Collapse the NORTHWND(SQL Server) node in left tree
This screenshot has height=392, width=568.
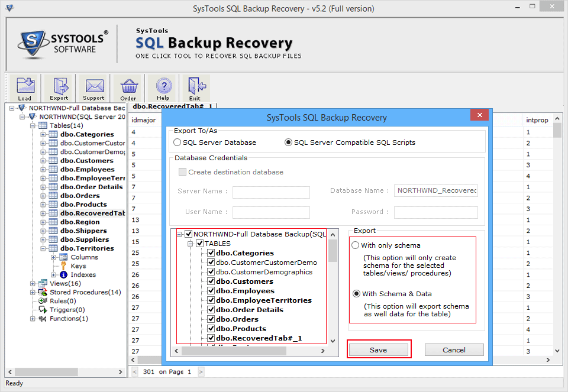coord(22,116)
